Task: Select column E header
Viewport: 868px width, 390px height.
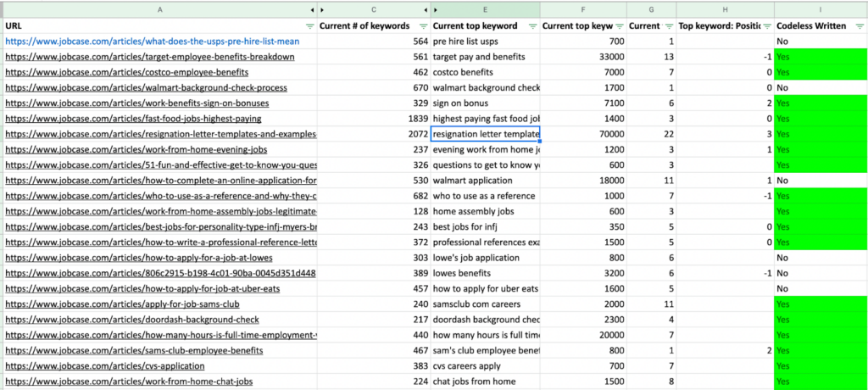Action: [486, 10]
